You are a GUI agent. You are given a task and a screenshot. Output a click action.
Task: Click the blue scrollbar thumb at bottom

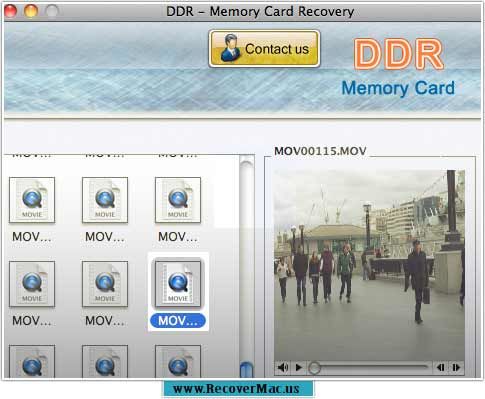tap(247, 370)
